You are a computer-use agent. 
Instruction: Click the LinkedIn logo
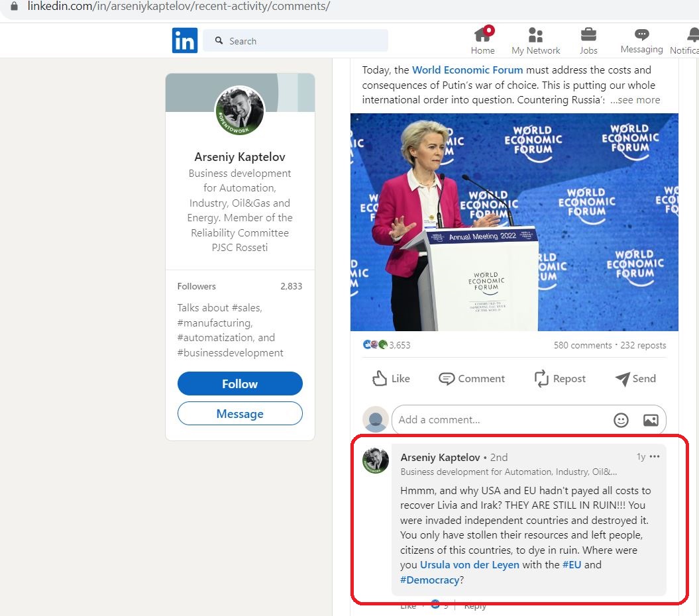(x=185, y=40)
